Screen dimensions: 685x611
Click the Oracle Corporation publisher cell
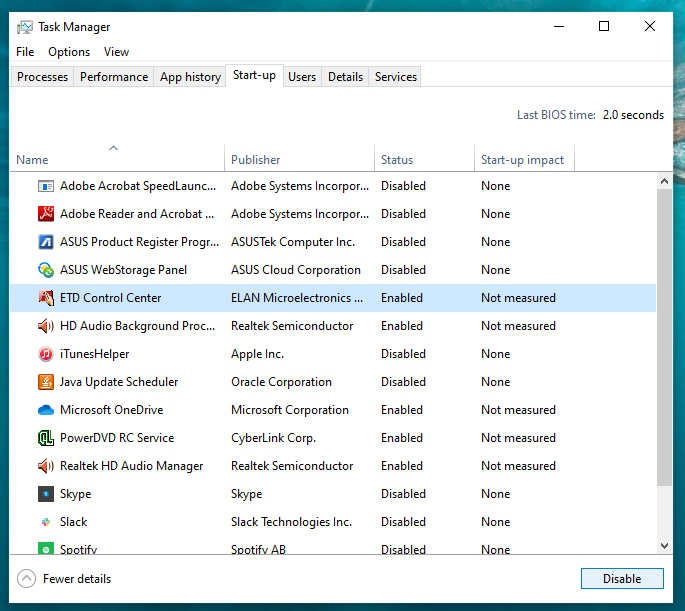(281, 382)
